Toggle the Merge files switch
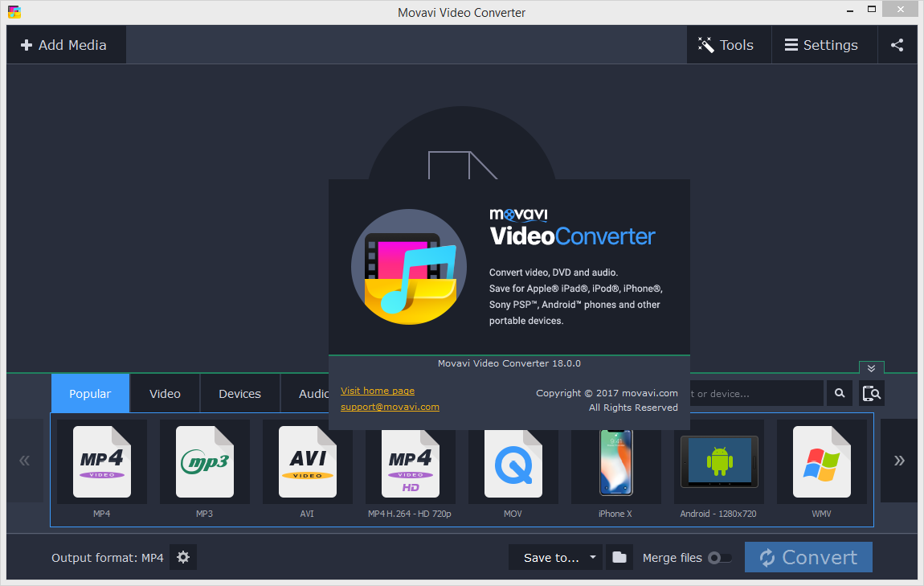The width and height of the screenshot is (924, 586). pyautogui.click(x=720, y=558)
